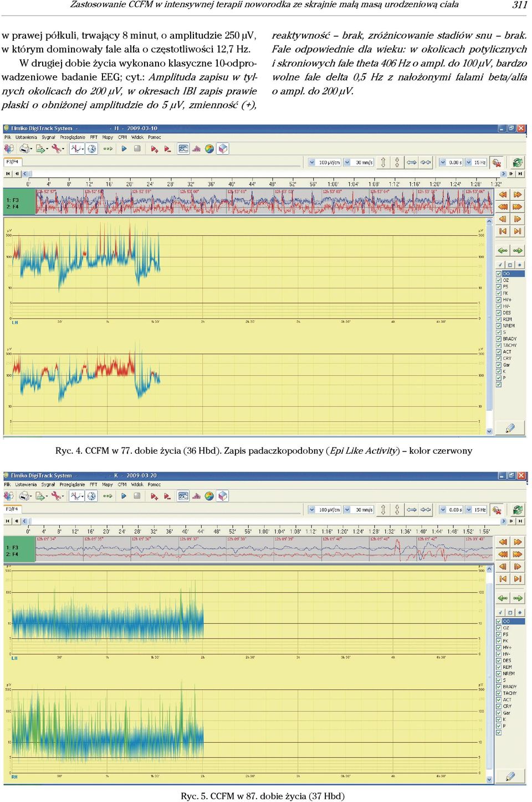Select F3/F4 tab in upper 2009-03-10 window
Image resolution: width=532 pixels, height=802 pixels.
[x=12, y=162]
